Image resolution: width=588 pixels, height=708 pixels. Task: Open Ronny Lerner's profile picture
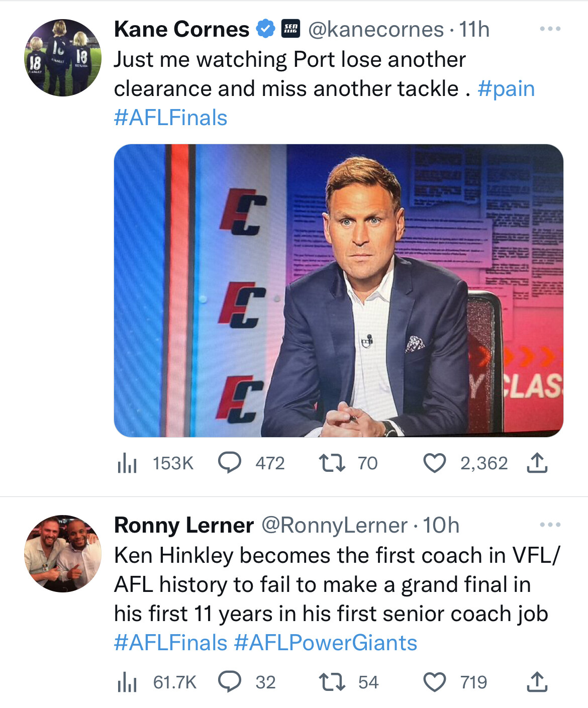63,554
